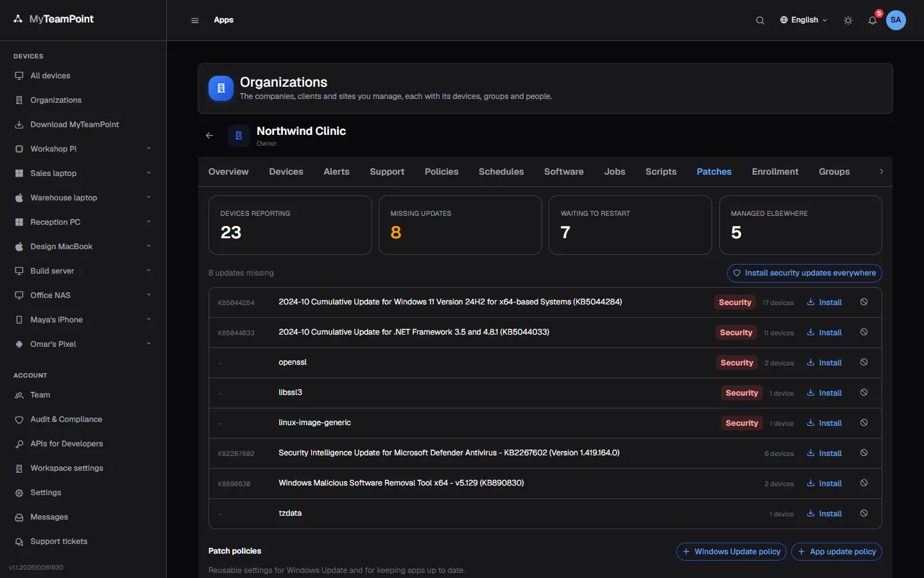Open notifications bell with 5 badge
This screenshot has height=578, width=924.
(873, 20)
